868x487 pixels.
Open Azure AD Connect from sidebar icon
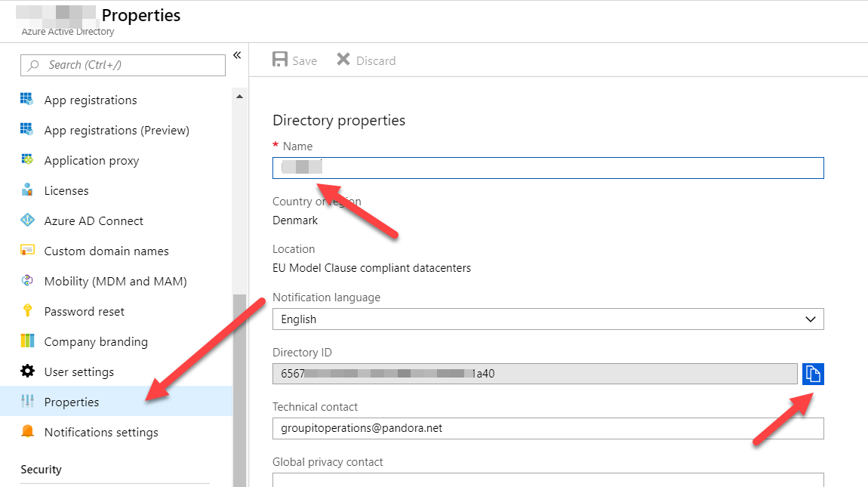(x=27, y=220)
